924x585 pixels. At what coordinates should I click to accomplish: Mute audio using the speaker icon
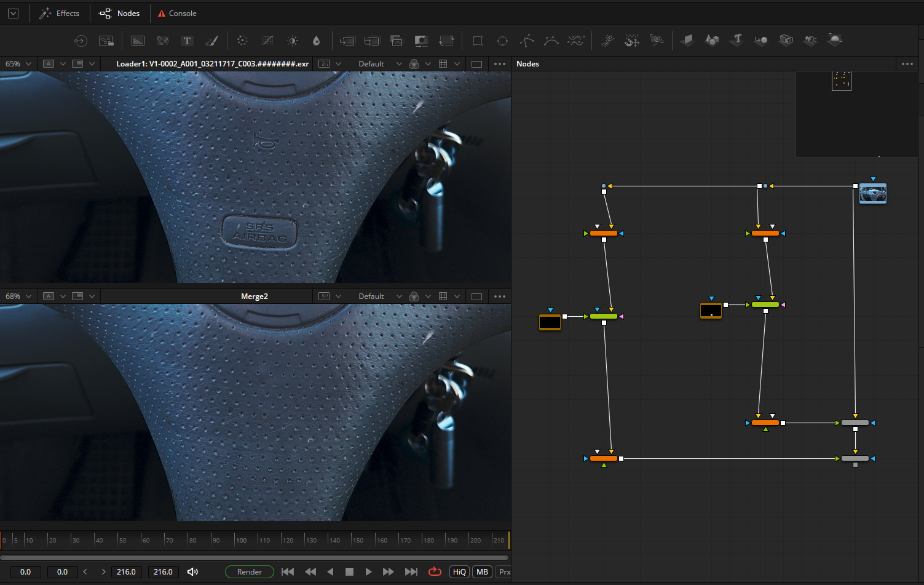192,571
